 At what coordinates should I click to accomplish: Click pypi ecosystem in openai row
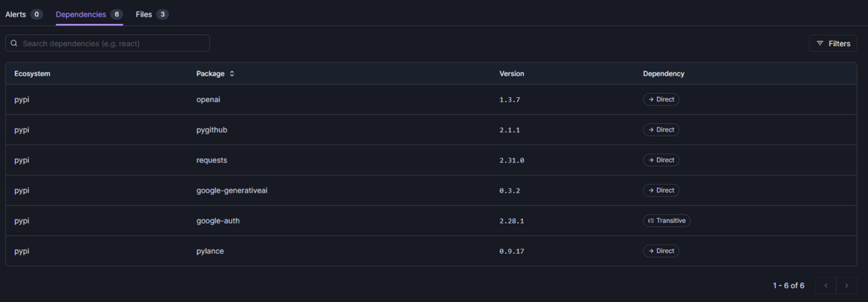point(21,99)
